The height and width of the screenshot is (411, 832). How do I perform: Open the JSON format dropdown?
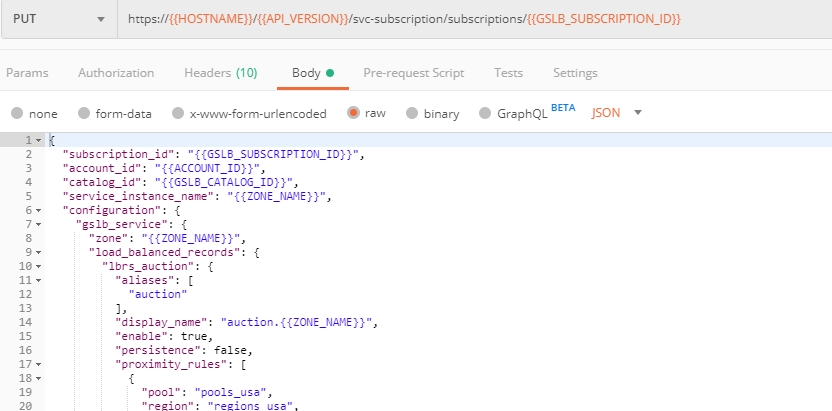pyautogui.click(x=617, y=112)
